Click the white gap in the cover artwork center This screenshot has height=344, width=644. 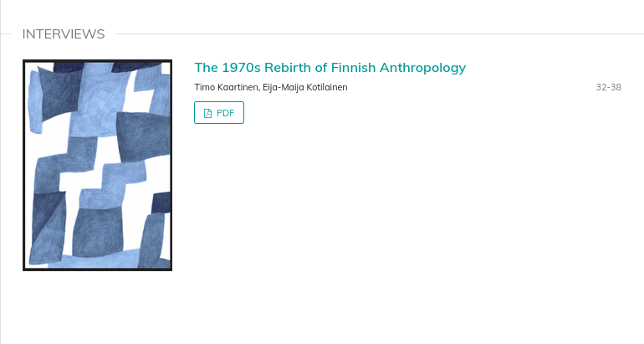point(80,181)
